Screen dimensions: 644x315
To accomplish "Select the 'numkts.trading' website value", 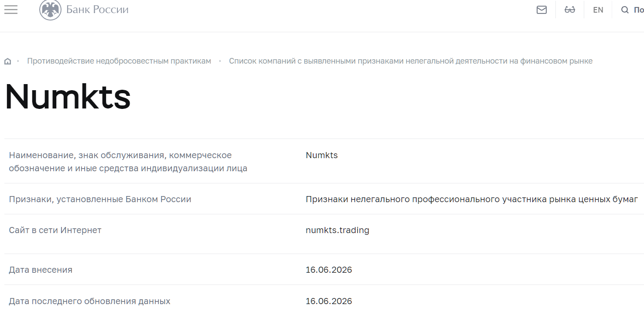I will [337, 230].
